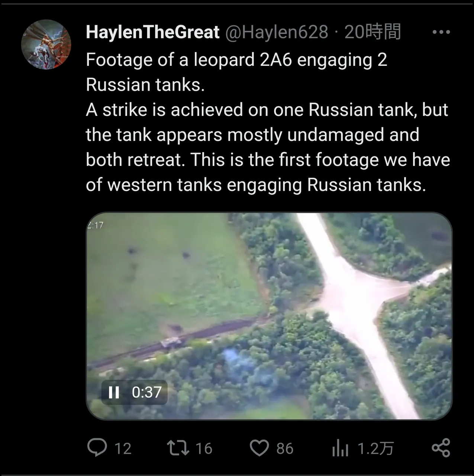Pause the video with the pause icon
The height and width of the screenshot is (476, 474).
113,392
